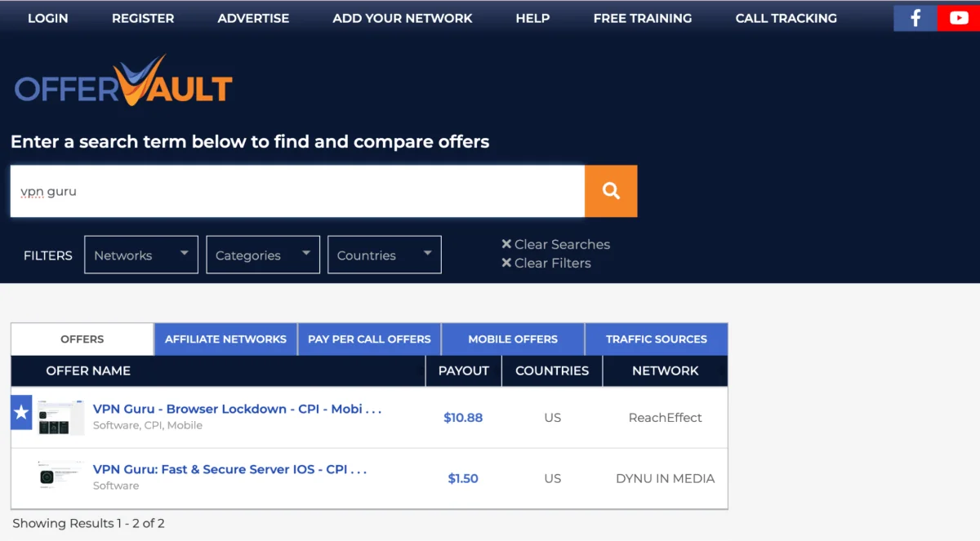
Task: Open the Traffic Sources tab
Action: pyautogui.click(x=656, y=339)
